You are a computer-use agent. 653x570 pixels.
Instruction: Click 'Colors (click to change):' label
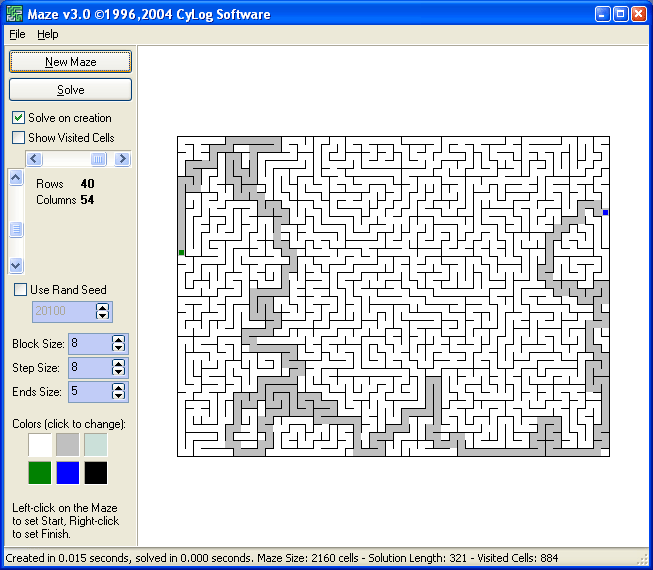coord(69,424)
